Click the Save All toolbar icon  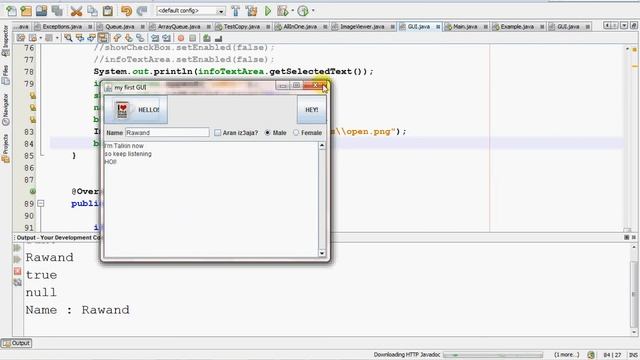[x=57, y=11]
